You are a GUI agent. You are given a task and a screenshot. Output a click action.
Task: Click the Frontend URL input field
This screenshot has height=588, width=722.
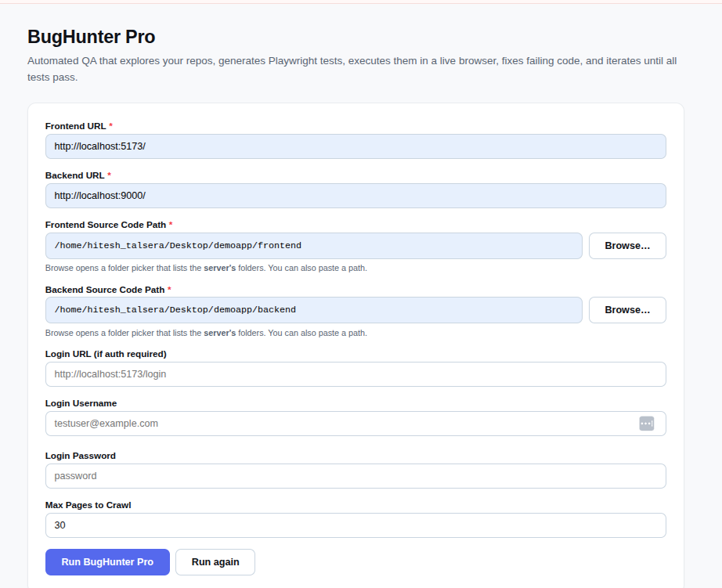click(356, 146)
